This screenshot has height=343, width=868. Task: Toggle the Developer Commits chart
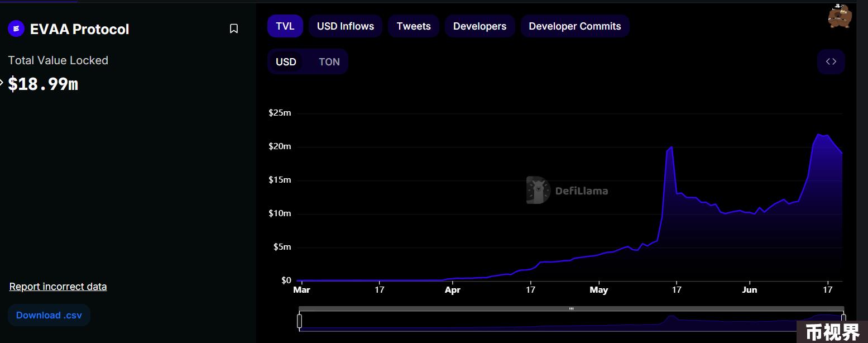coord(575,26)
